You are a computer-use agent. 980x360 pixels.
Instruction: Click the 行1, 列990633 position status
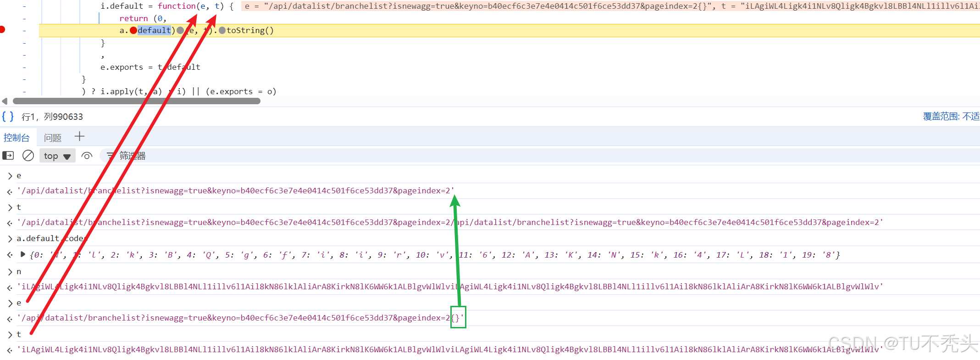click(52, 117)
